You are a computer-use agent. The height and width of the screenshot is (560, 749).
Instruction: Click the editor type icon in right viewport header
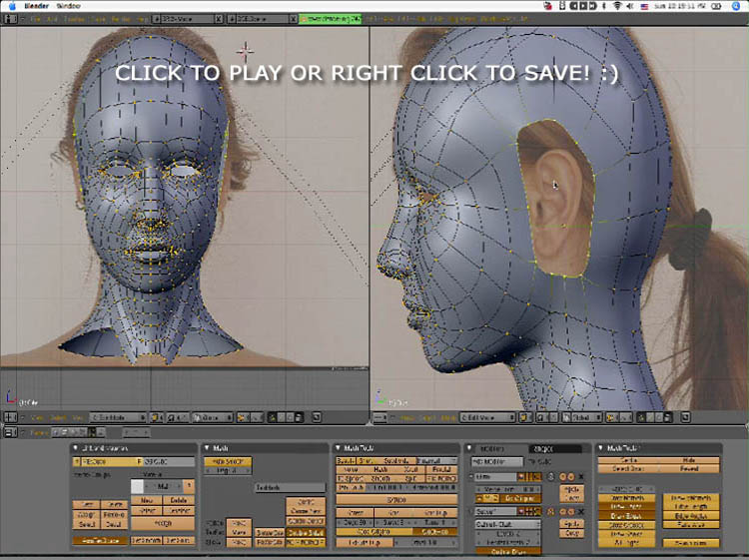click(380, 417)
